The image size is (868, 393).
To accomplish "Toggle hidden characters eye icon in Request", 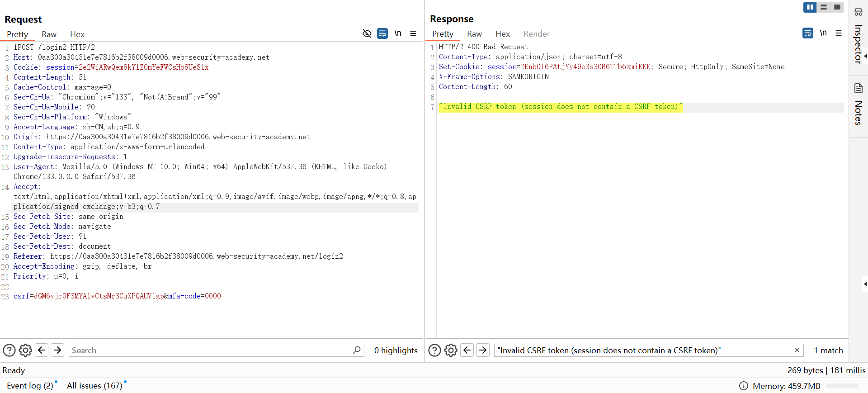I will coord(367,33).
